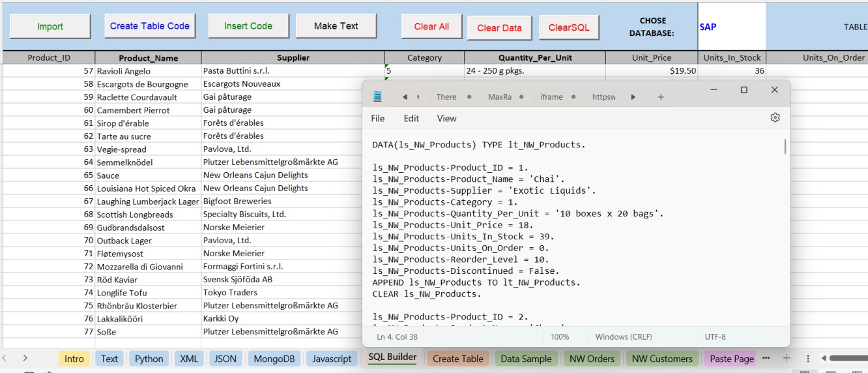Open the Notepad View menu
This screenshot has width=868, height=373.
click(x=446, y=118)
